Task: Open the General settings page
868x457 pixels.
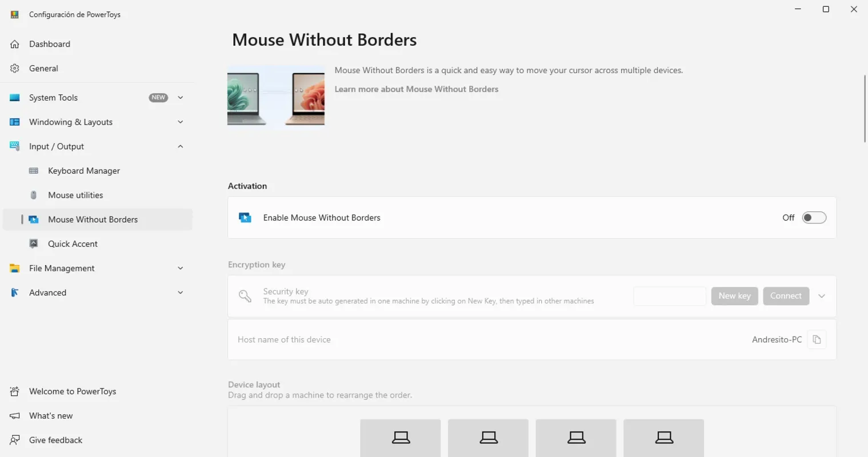Action: click(x=98, y=69)
